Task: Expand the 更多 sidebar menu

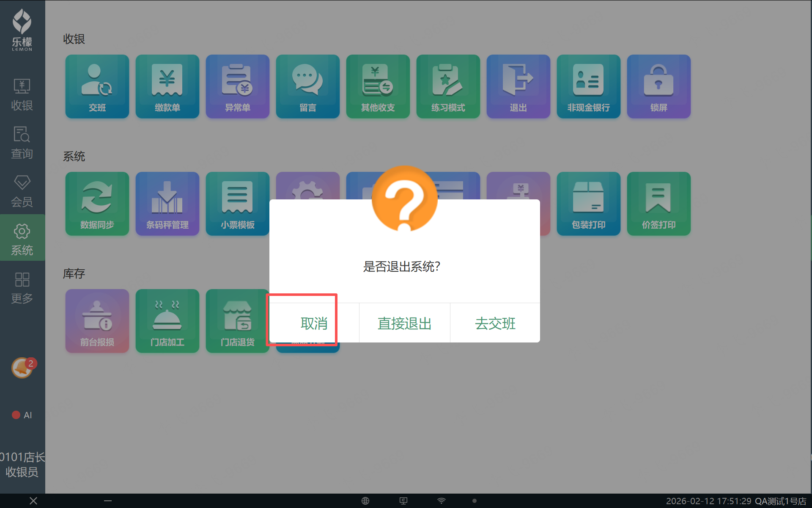Action: click(x=22, y=288)
